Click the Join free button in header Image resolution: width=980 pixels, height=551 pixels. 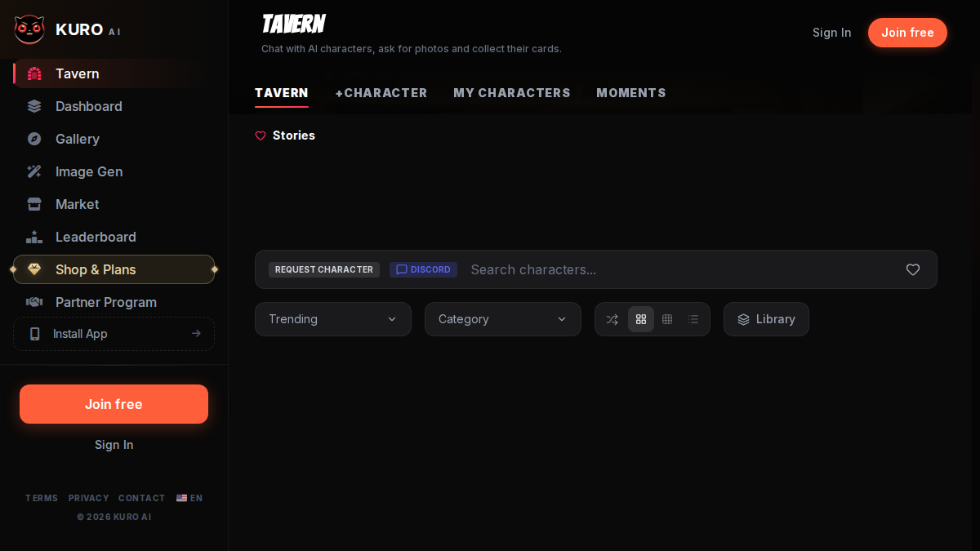click(x=907, y=33)
